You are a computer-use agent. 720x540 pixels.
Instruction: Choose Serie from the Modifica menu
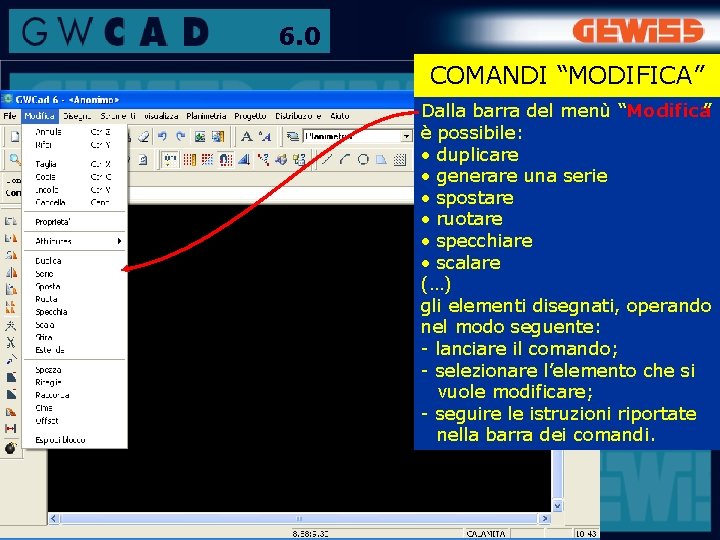(74, 274)
